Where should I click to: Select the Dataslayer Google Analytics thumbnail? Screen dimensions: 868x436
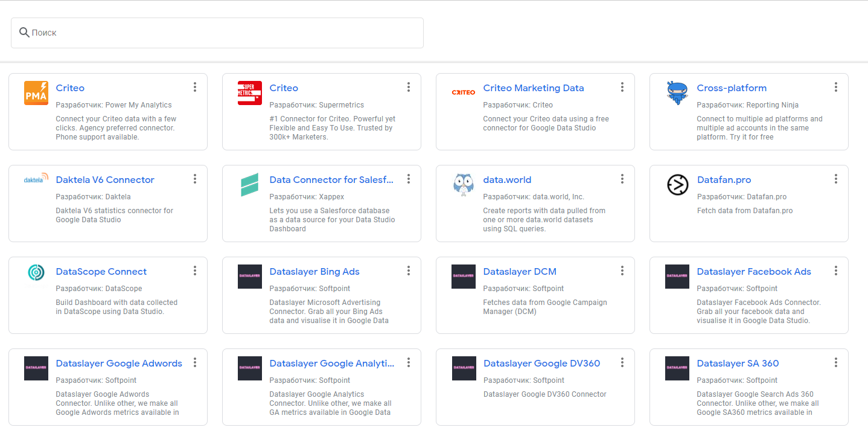click(250, 368)
